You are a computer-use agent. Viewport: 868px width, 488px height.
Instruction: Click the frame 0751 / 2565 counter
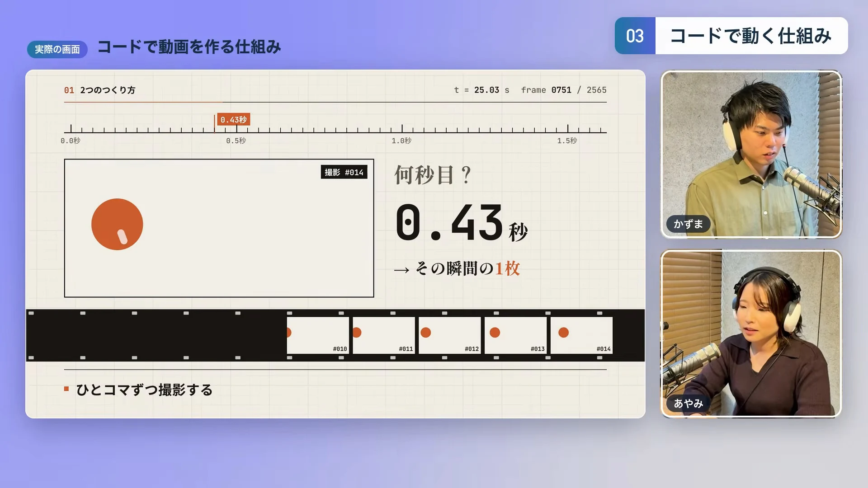[x=564, y=90]
